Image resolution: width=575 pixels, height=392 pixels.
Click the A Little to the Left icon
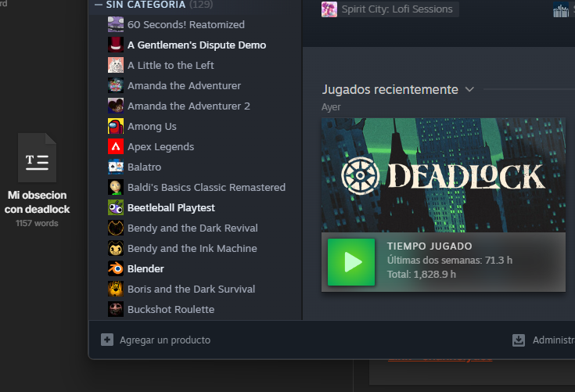click(x=116, y=65)
